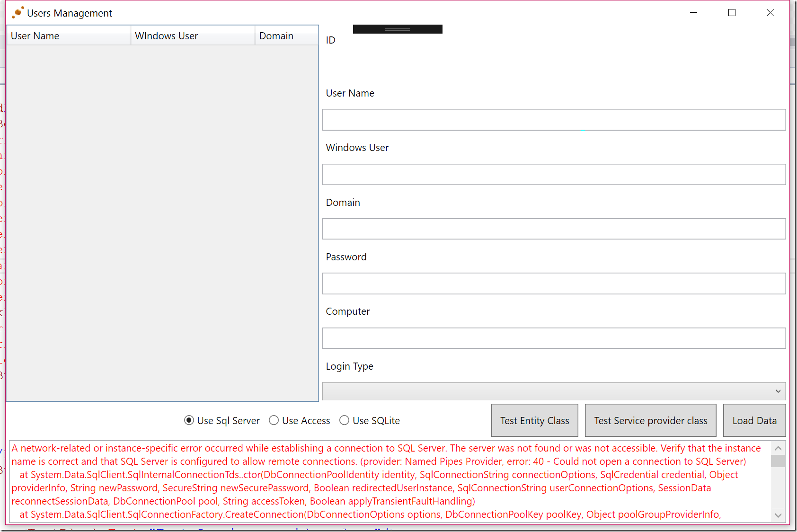Screen dimensions: 797x532
Task: Maximize the Users Management window
Action: point(732,13)
